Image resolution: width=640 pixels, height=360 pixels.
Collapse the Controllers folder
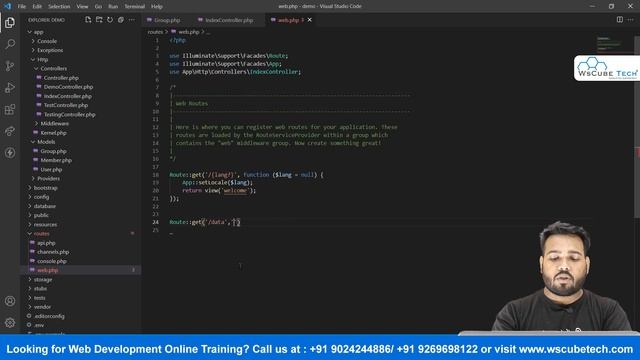pos(53,69)
